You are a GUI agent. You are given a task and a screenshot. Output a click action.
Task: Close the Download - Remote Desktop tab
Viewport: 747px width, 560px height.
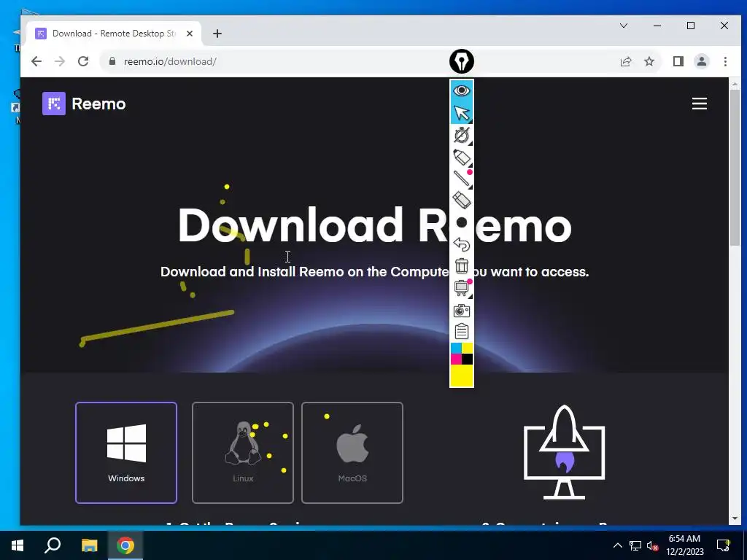(x=190, y=34)
